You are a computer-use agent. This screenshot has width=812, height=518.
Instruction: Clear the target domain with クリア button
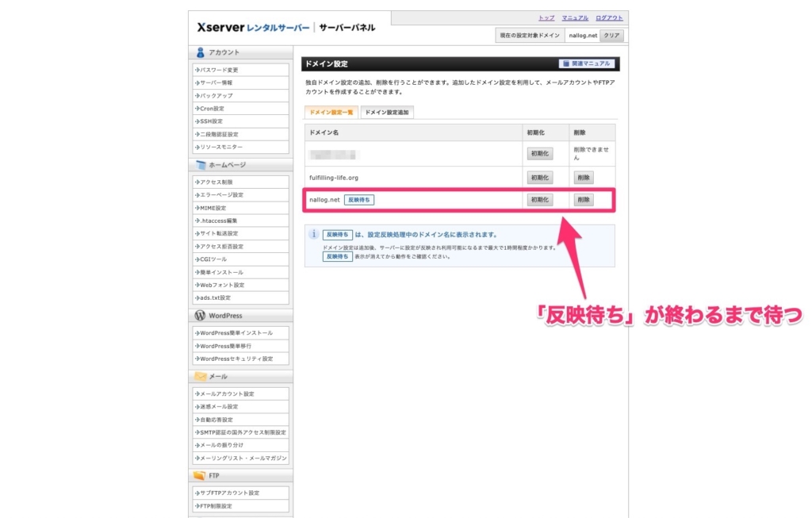tap(611, 36)
